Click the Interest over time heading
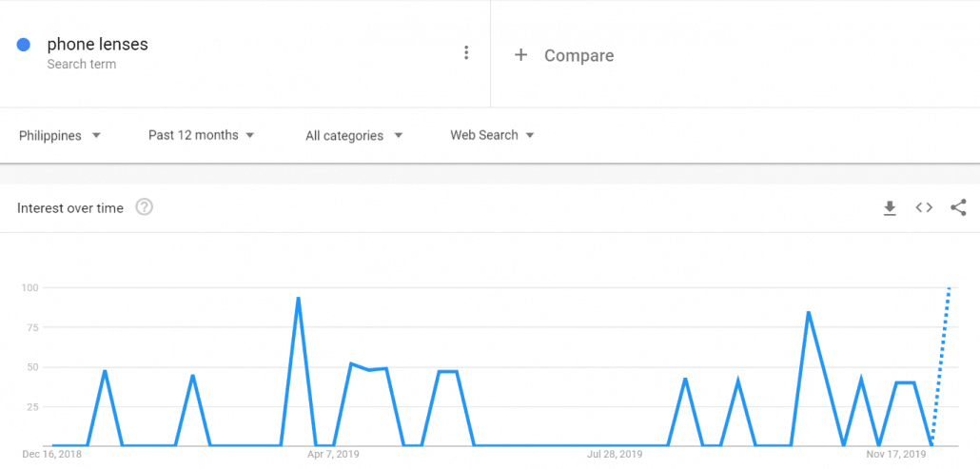Viewport: 980px width, 469px height. [70, 208]
